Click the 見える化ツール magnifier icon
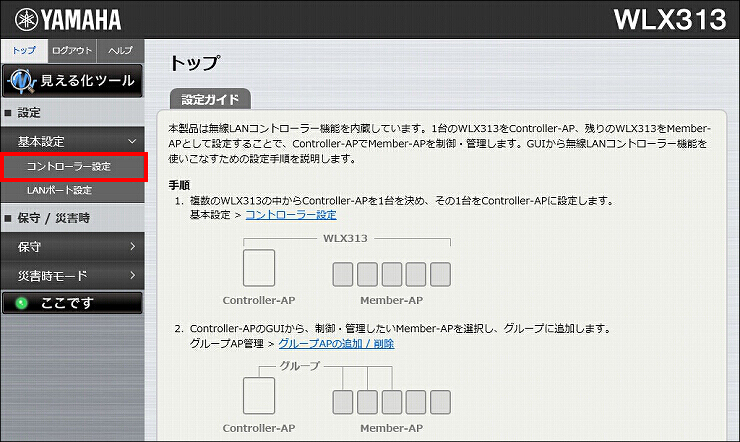 point(22,81)
